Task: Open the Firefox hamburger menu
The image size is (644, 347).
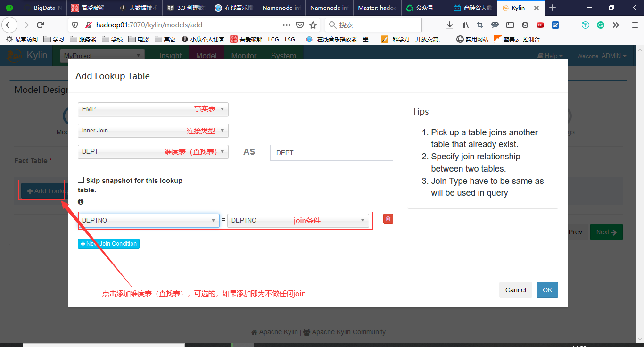Action: [635, 25]
